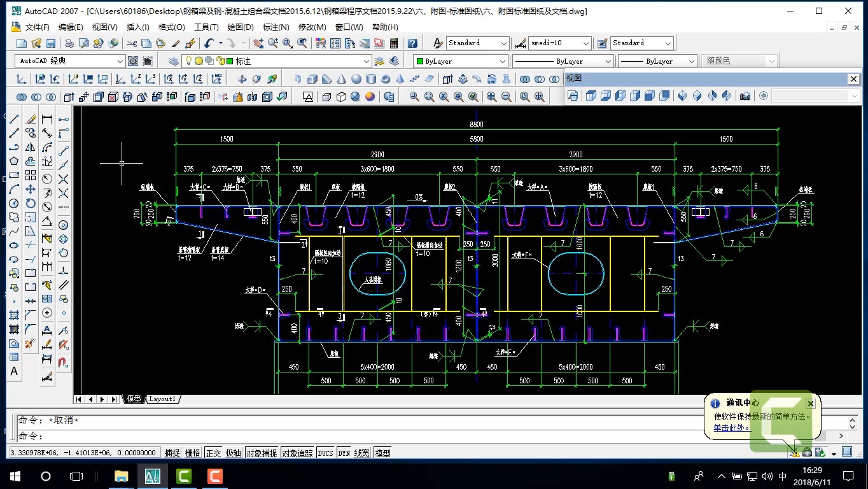Click the Save icon in the standard toolbar
The height and width of the screenshot is (489, 868).
tap(51, 43)
